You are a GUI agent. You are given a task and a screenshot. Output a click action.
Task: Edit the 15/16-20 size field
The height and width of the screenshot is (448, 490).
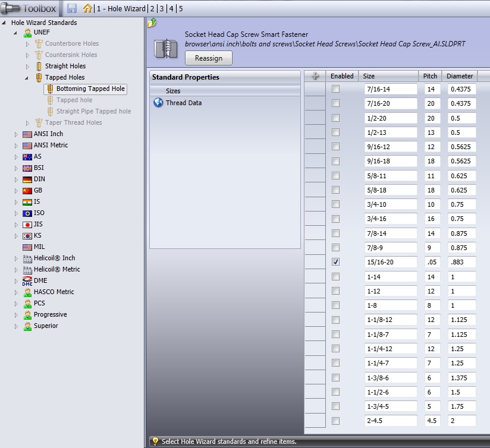tap(391, 262)
